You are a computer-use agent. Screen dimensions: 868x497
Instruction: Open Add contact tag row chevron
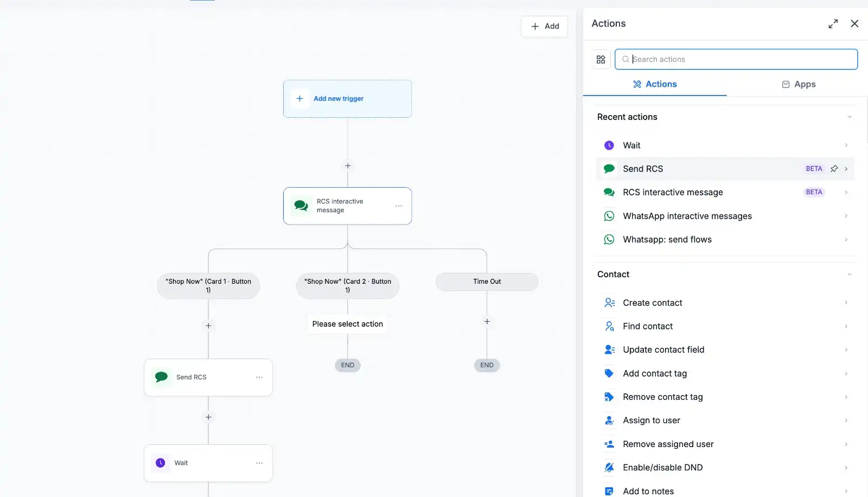(846, 373)
